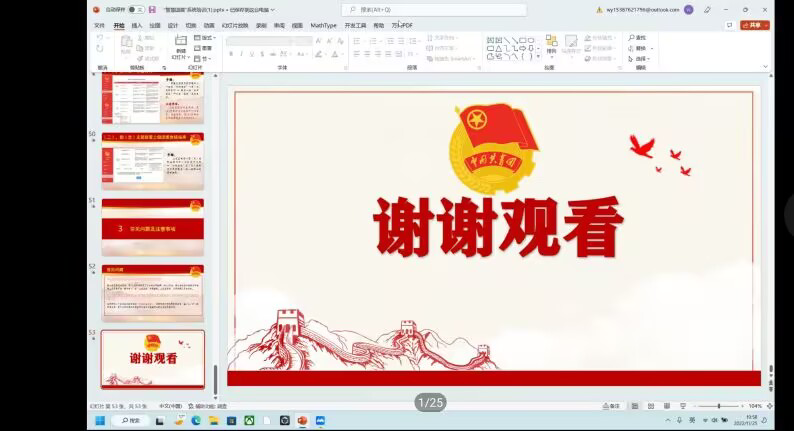Screen dimensions: 794x431
Task: Click the Paste clipboard icon
Action: coord(126,43)
